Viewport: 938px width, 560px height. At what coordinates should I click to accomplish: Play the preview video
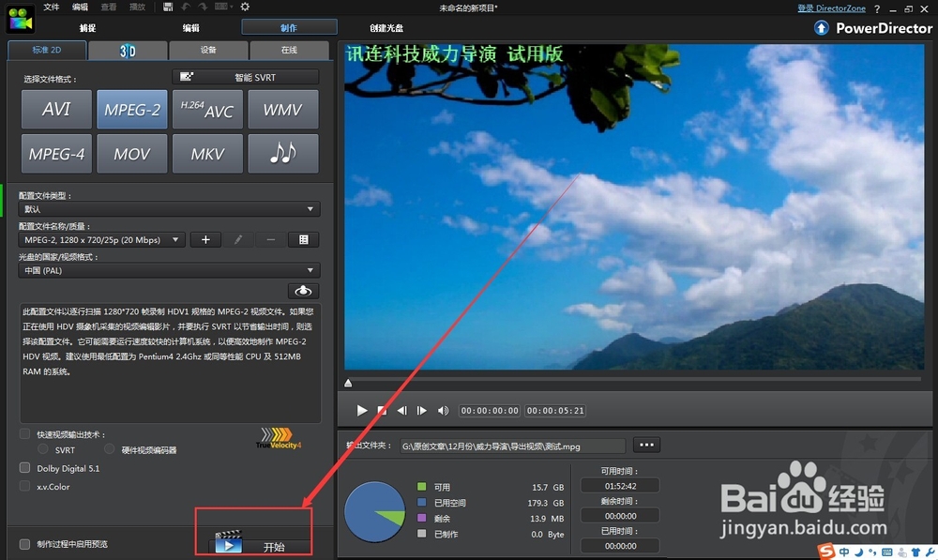tap(361, 411)
